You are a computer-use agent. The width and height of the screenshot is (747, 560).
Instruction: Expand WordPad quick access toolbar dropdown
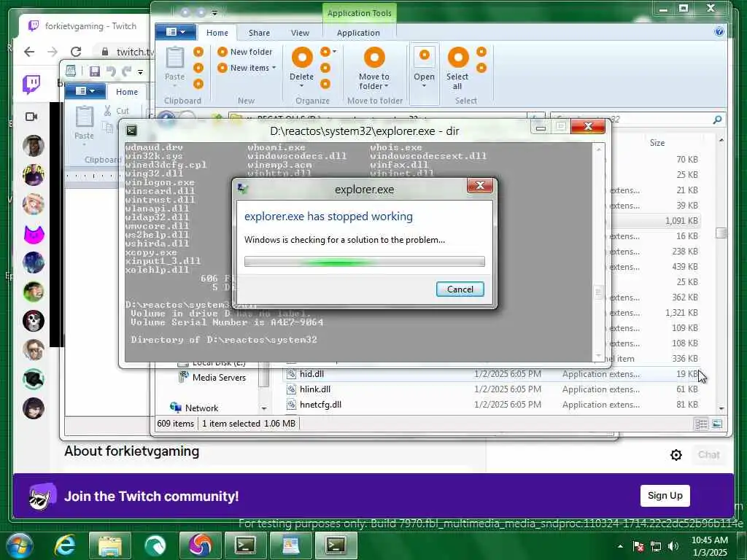pos(141,72)
